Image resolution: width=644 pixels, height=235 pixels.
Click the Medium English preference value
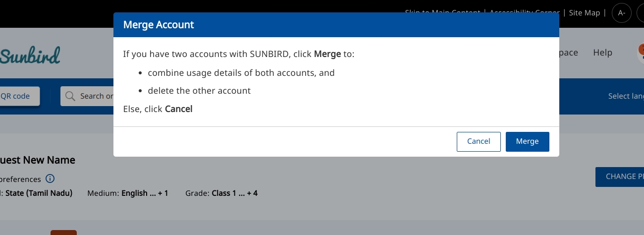click(x=144, y=193)
